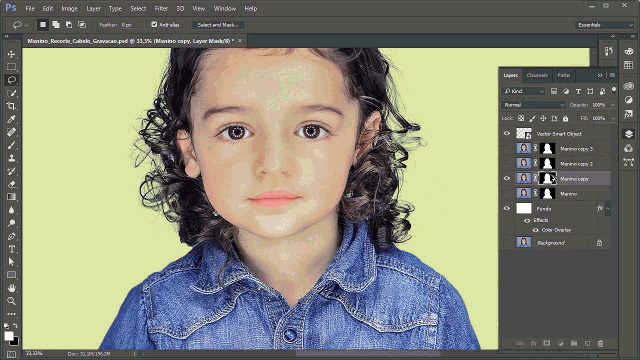The image size is (640, 360).
Task: Select the Rectangle shape tool
Action: tap(11, 275)
